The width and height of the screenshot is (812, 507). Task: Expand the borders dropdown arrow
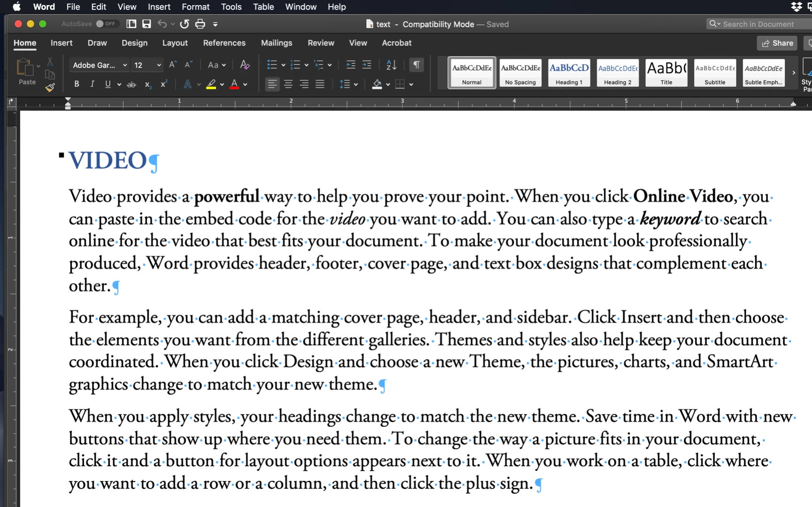[x=411, y=84]
